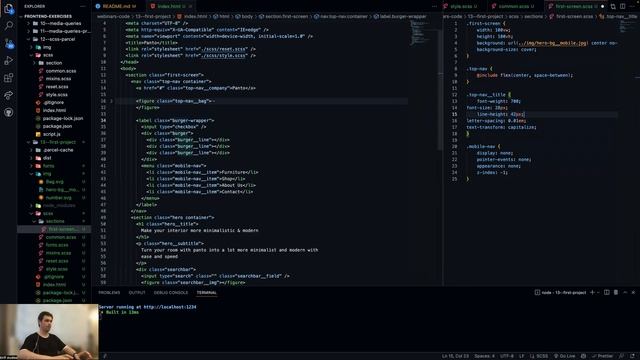Open number.svg in the img folder
This screenshot has height=360, width=640.
58,198
